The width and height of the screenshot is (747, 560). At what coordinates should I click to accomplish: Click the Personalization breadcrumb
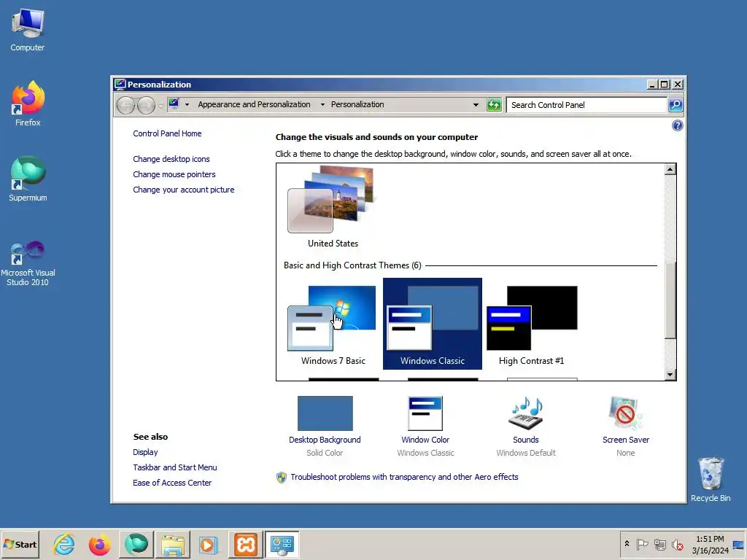357,104
